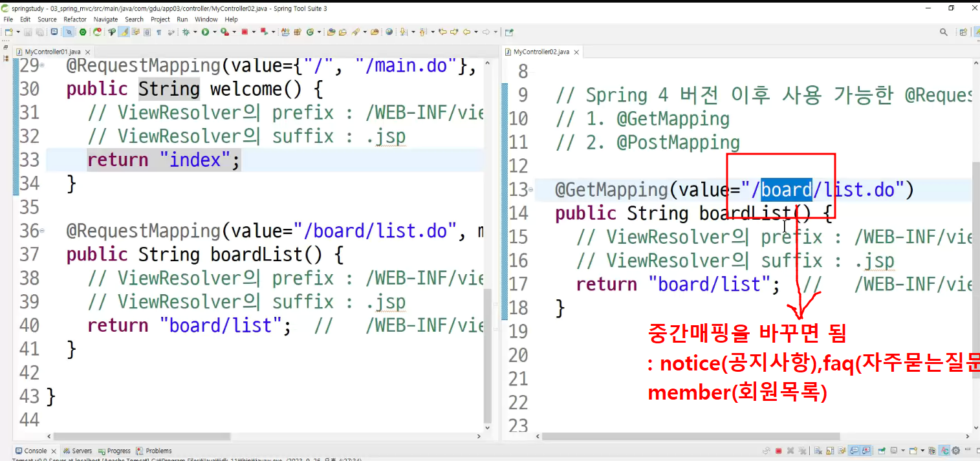Collapse the fold marker at line 29
Screen dimensions: 980x461
point(41,65)
